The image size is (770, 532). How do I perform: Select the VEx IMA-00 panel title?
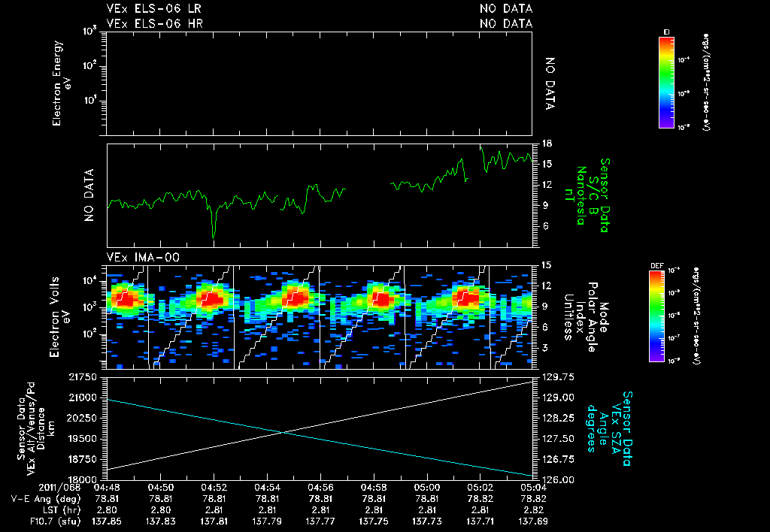(x=143, y=258)
